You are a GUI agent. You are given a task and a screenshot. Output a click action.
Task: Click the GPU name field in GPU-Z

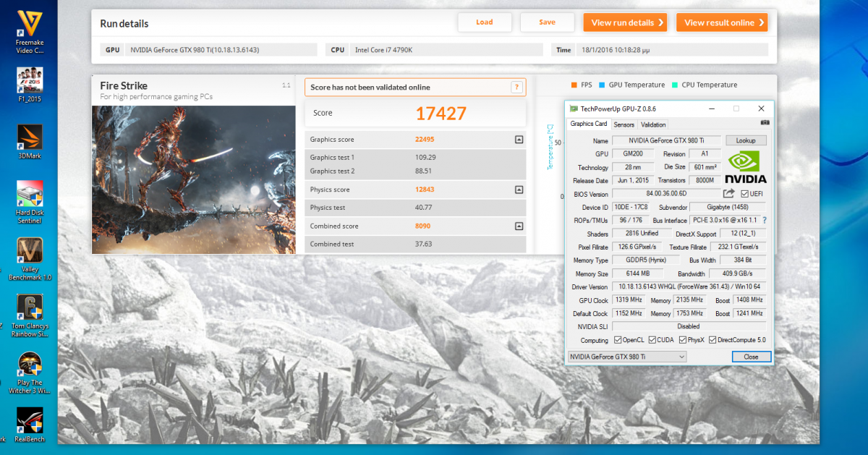(x=667, y=140)
